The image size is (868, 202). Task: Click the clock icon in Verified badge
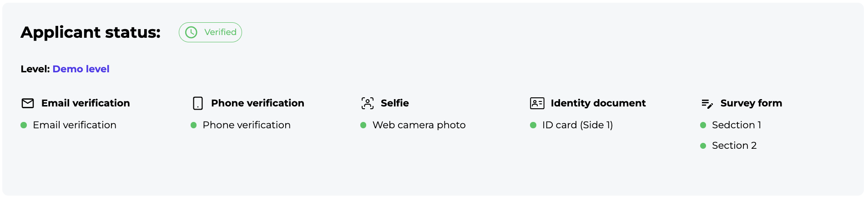point(191,32)
